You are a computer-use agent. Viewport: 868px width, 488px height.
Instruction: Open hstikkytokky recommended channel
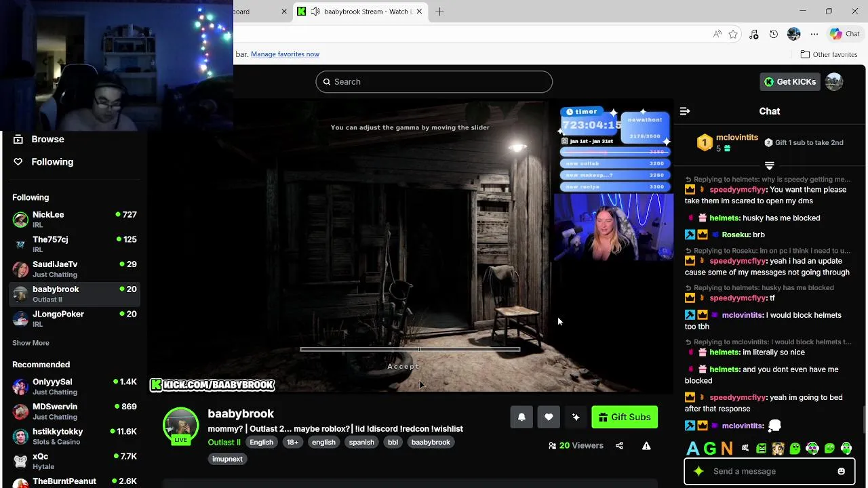75,436
